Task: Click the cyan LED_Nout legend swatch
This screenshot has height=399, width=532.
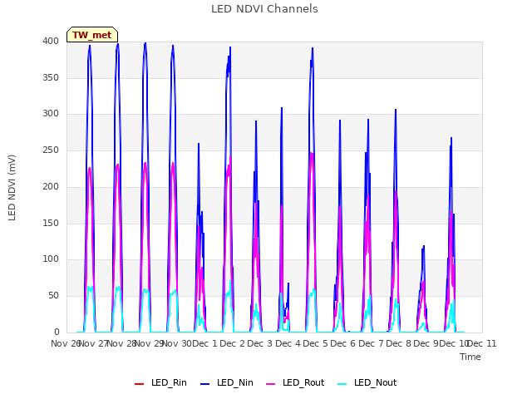Action: click(x=342, y=384)
